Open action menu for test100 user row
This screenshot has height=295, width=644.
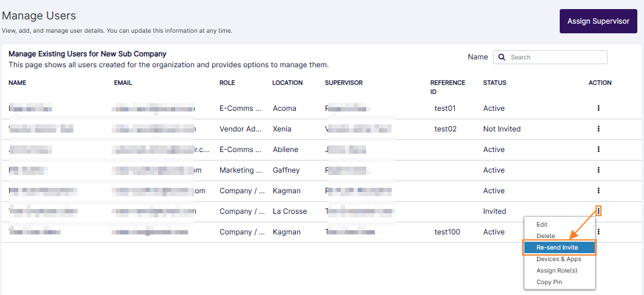599,232
